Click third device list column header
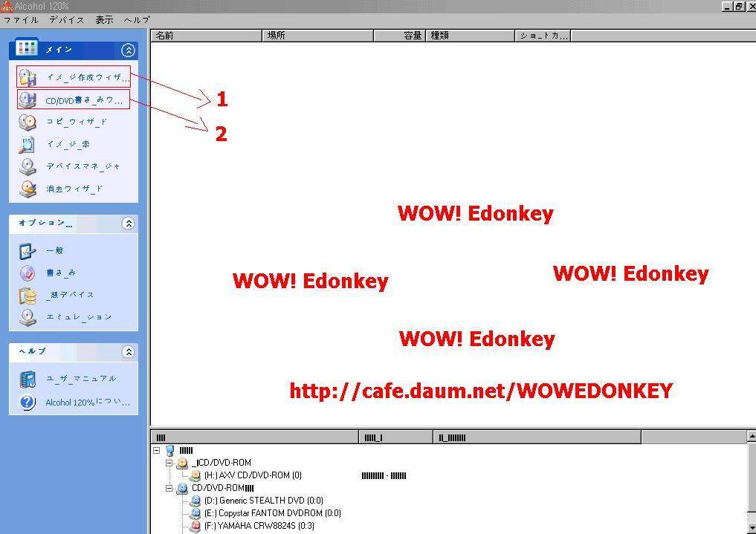The image size is (756, 534). tap(537, 437)
